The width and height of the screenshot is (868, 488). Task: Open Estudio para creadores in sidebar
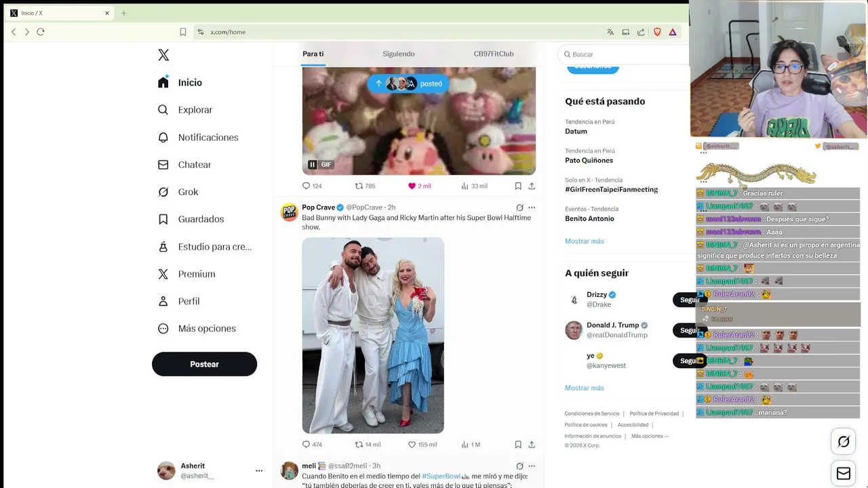pyautogui.click(x=204, y=247)
